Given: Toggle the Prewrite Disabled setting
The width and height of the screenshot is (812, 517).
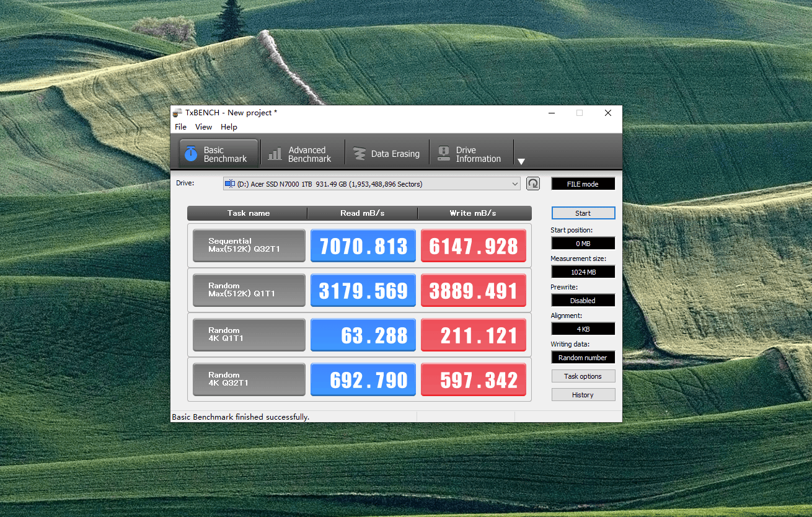Looking at the screenshot, I should (x=583, y=301).
